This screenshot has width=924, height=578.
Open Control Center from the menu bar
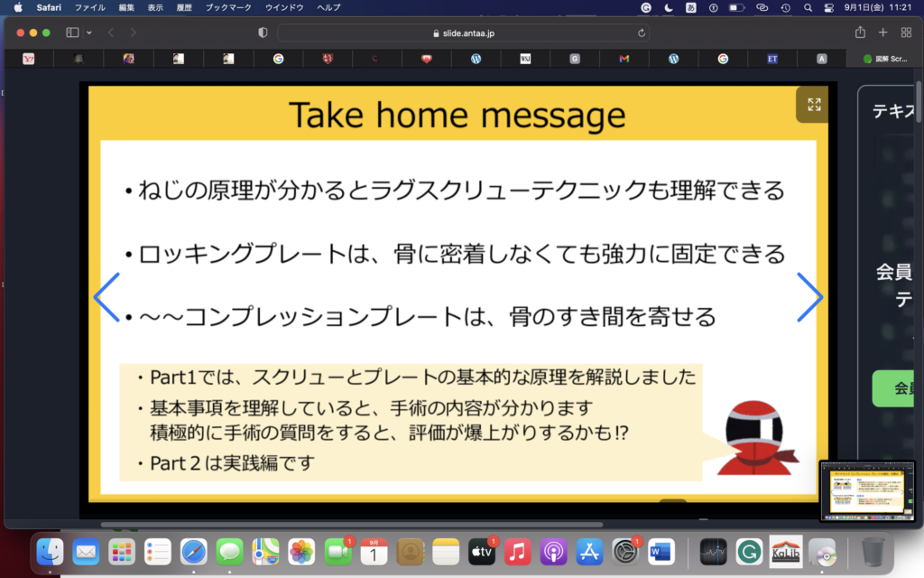(x=829, y=7)
